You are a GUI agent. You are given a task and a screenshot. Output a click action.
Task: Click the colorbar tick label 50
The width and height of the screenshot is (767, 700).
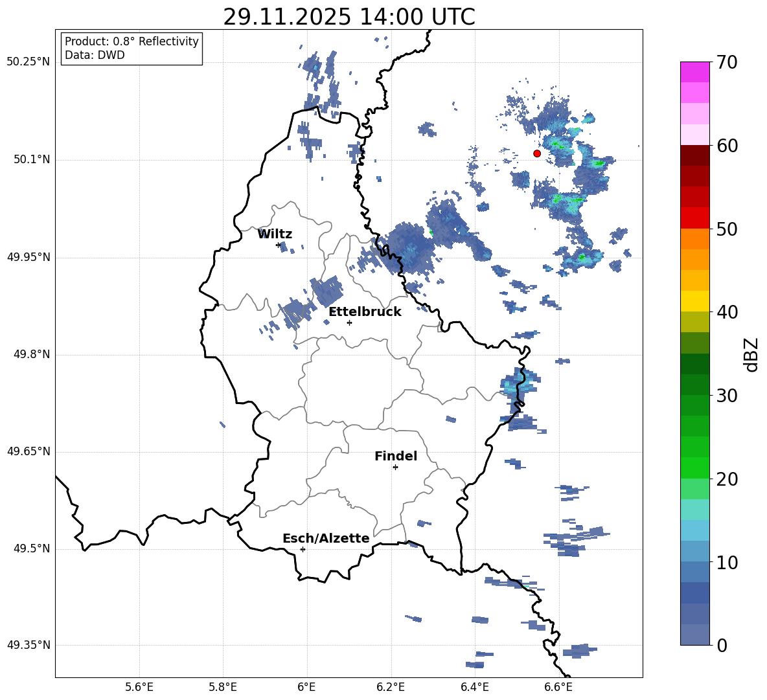click(x=727, y=229)
